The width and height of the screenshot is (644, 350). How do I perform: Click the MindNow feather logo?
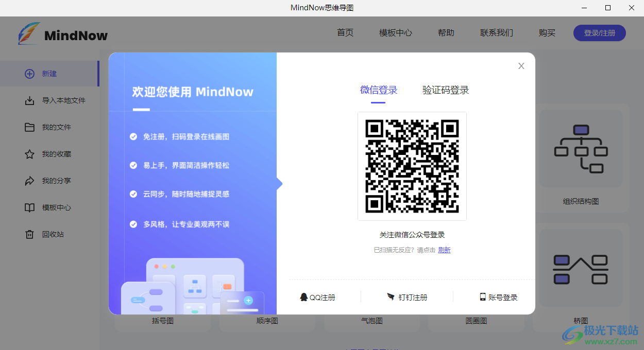tap(29, 34)
